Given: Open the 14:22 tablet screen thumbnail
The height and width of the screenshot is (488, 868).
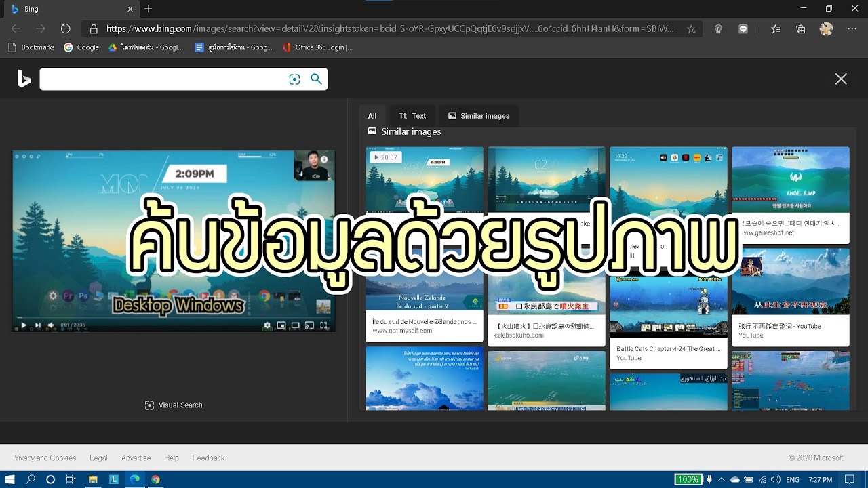Looking at the screenshot, I should pos(668,180).
